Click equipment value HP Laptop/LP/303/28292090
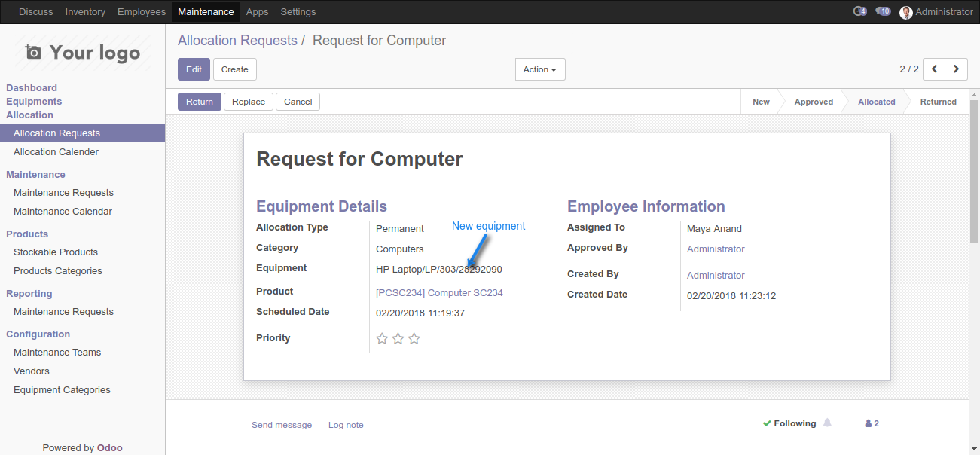Image resolution: width=980 pixels, height=455 pixels. coord(439,270)
